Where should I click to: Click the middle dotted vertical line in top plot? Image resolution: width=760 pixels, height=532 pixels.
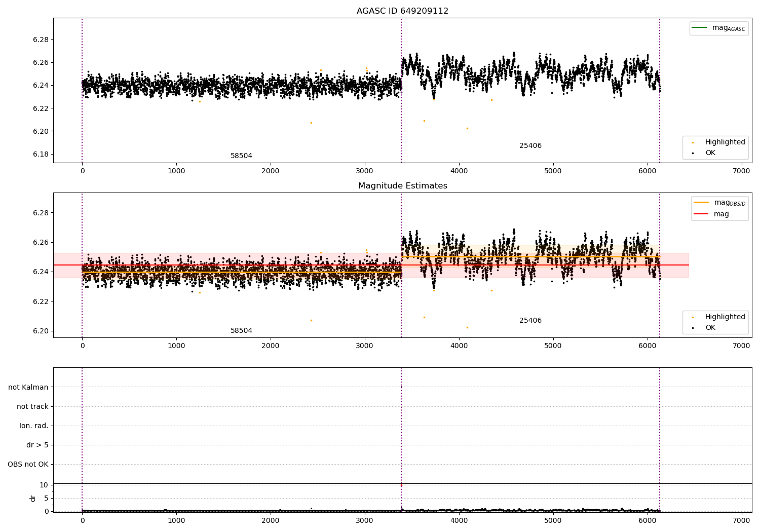click(401, 91)
